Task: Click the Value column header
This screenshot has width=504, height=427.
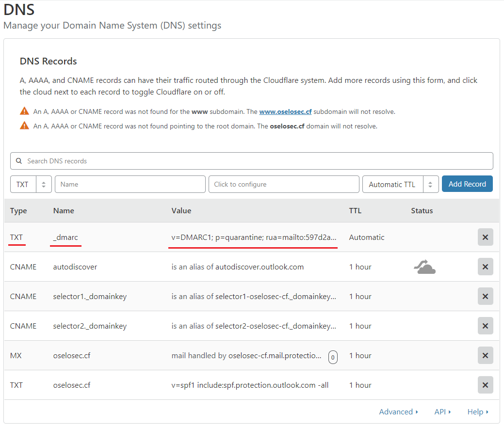Action: tap(181, 211)
